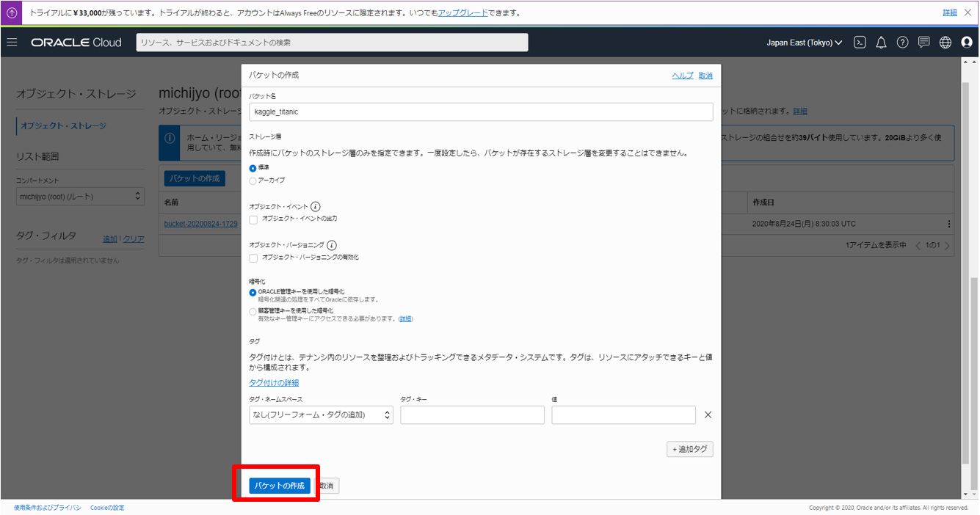Click the object events info icon
This screenshot has width=980, height=515.
coord(316,207)
